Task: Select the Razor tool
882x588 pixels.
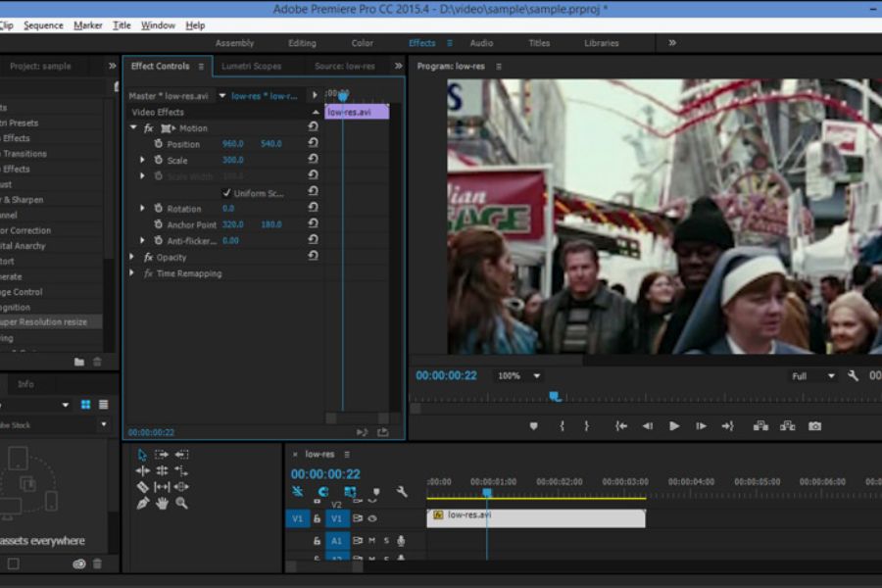Action: click(x=143, y=487)
